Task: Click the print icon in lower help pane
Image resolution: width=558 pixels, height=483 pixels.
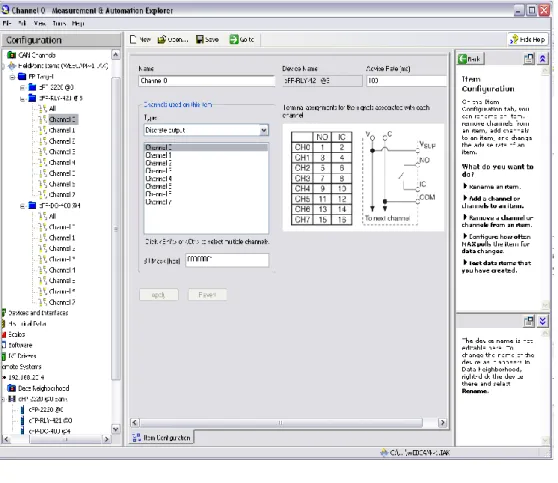Action: [x=529, y=321]
